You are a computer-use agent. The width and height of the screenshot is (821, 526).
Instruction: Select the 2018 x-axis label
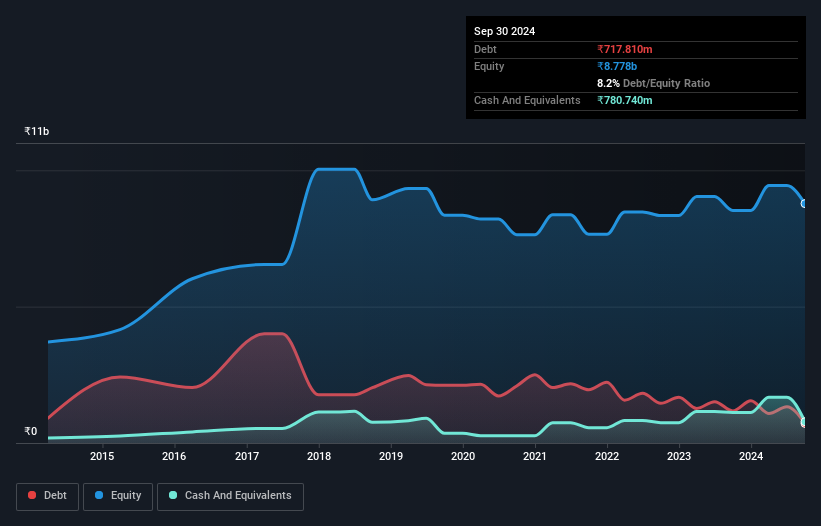319,456
